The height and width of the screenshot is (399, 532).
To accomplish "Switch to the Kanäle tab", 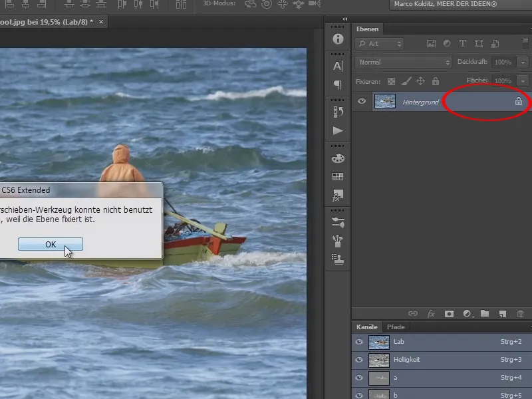I will point(367,327).
